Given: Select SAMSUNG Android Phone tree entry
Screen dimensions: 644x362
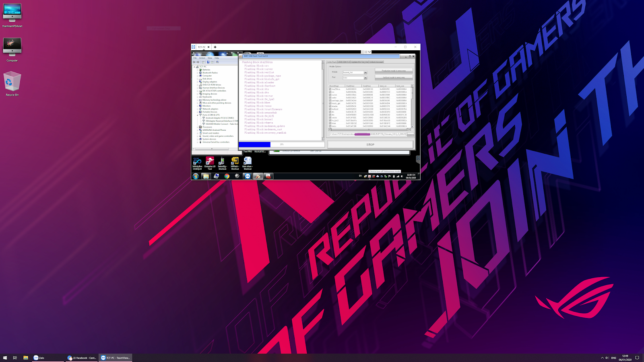Looking at the screenshot, I should (214, 130).
